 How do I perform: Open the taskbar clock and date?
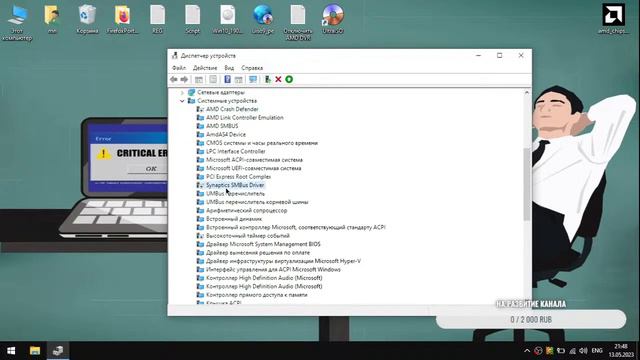point(621,351)
